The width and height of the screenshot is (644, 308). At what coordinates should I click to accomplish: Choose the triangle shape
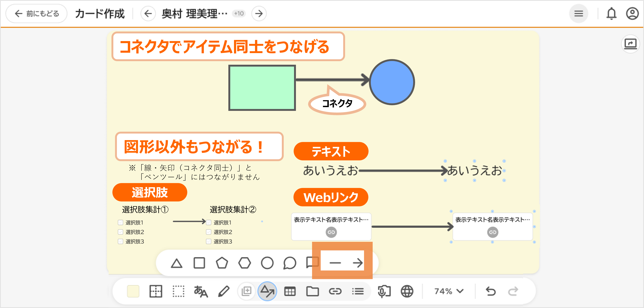[177, 263]
